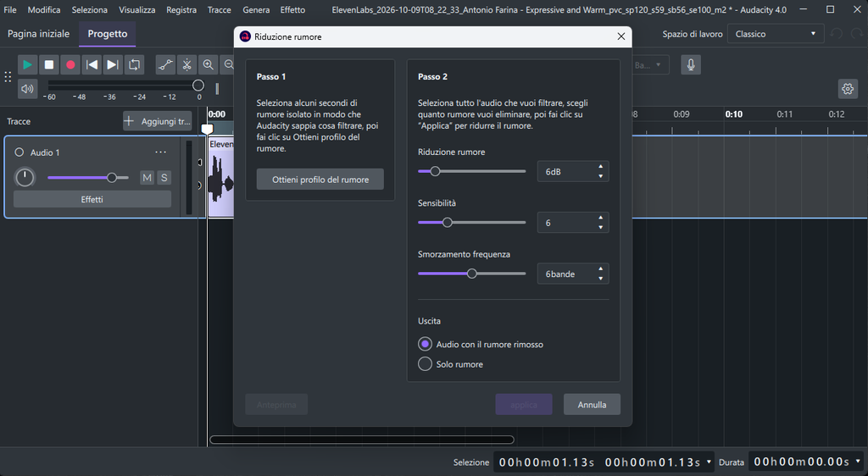Click the playback speaker volume icon
The width and height of the screenshot is (868, 476).
coord(27,88)
